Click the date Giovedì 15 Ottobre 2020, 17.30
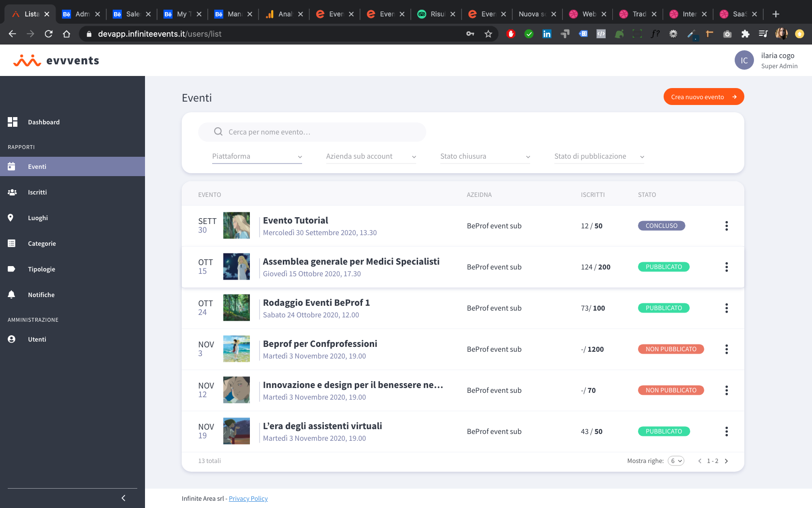 [x=312, y=274]
